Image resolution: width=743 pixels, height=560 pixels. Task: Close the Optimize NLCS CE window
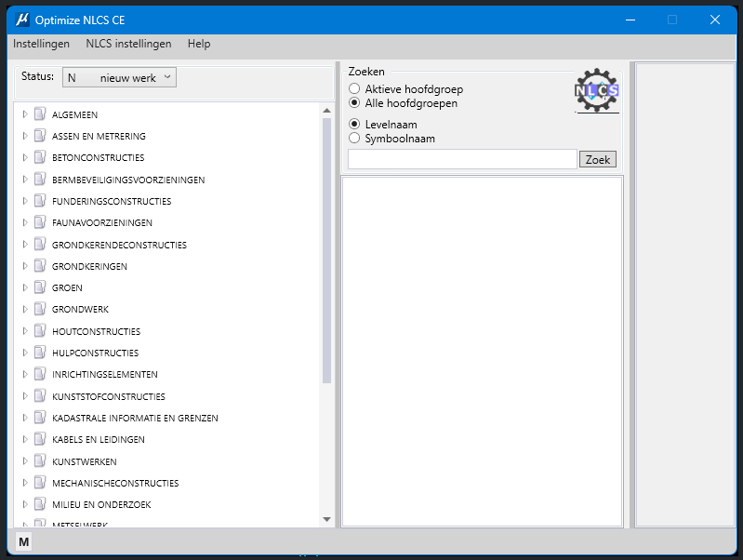[x=714, y=20]
